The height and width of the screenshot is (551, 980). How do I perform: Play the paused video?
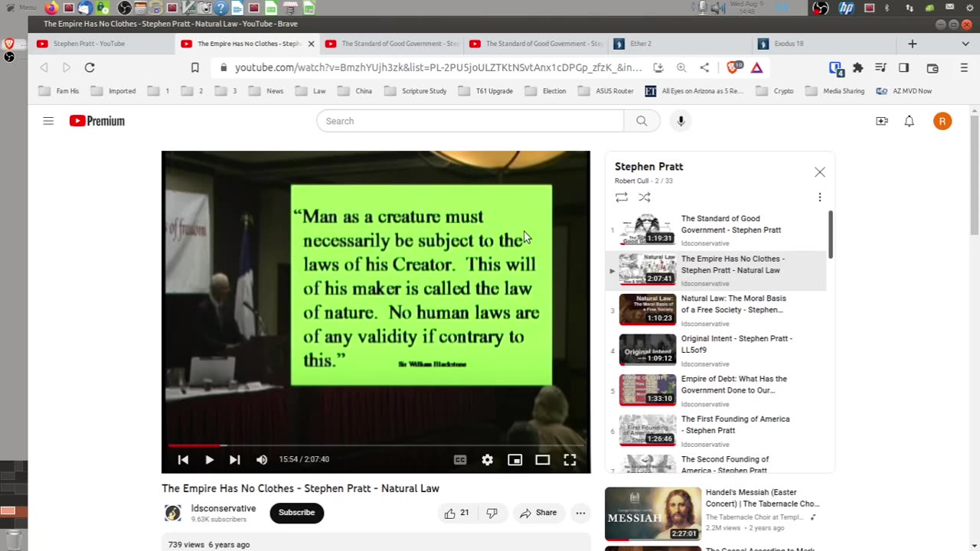[x=209, y=460]
